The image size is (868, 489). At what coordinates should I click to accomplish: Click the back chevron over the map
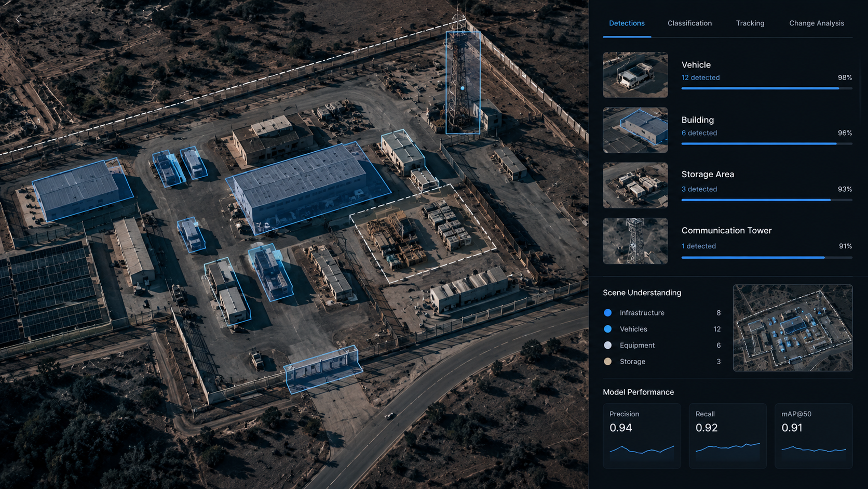tap(18, 19)
